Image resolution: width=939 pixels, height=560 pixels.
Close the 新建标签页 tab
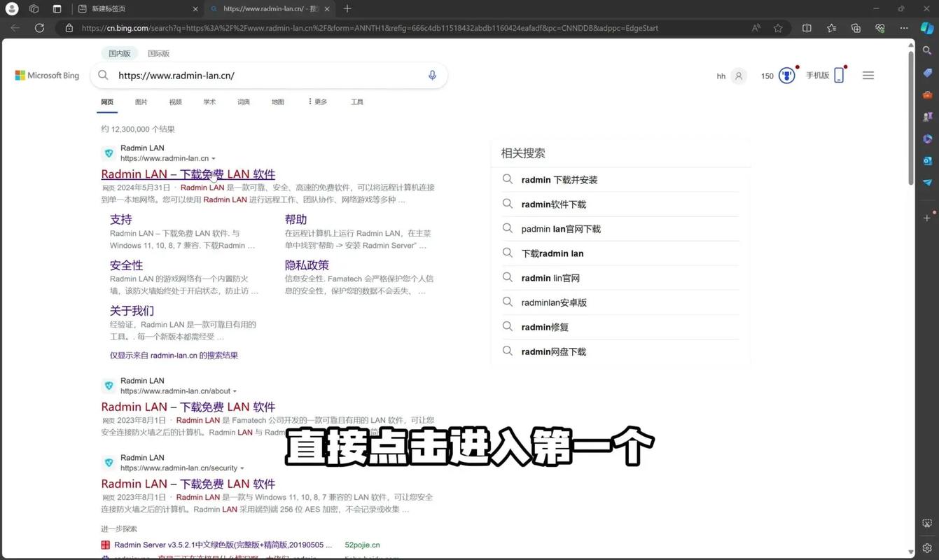pyautogui.click(x=195, y=9)
